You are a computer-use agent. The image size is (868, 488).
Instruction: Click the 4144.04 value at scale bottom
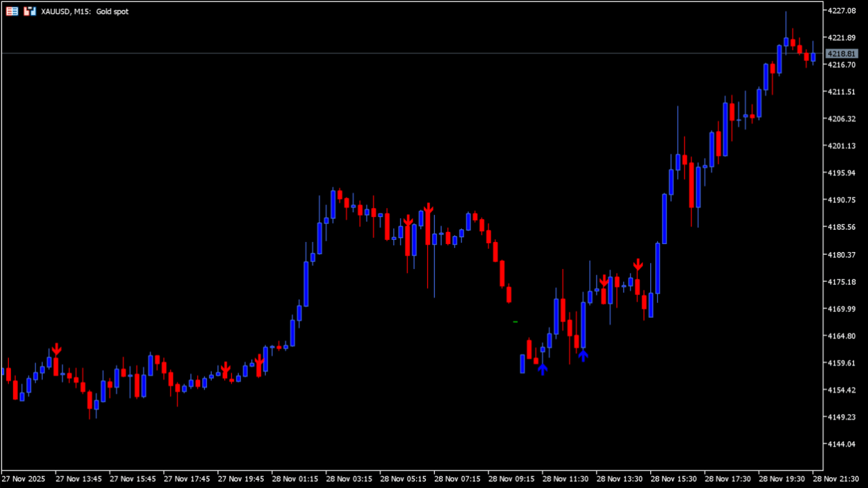(841, 445)
